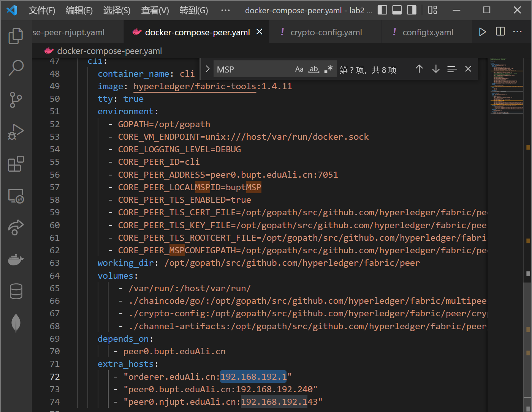Screen dimensions: 532x412
Task: Click the docker-compose-peer.yaml breadcrumb
Action: click(109, 51)
